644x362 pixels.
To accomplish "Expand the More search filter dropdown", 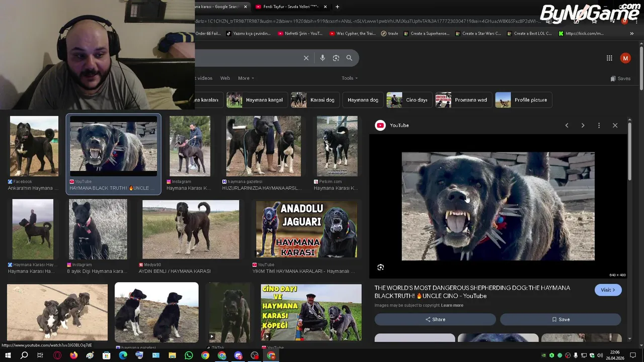I will (x=246, y=78).
